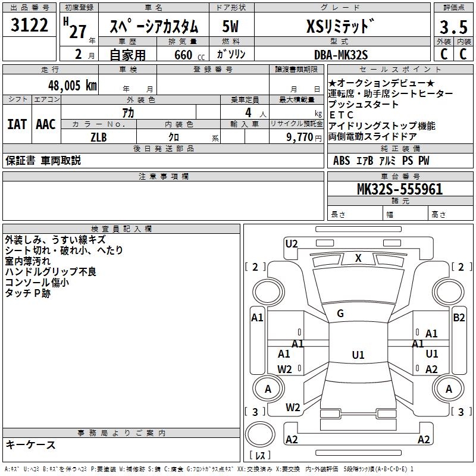Click the U2 damage mark on the diagram

pyautogui.click(x=292, y=243)
